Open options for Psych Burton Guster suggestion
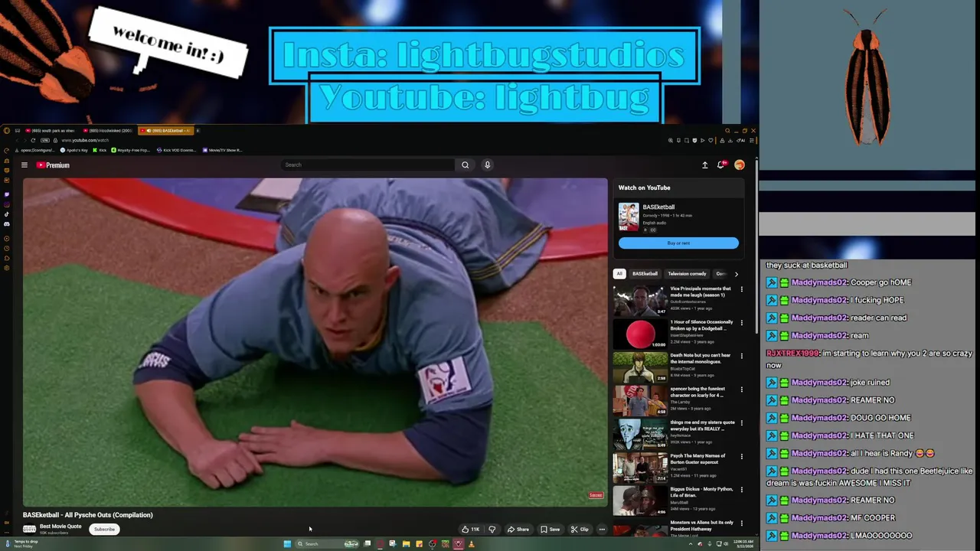Image resolution: width=980 pixels, height=551 pixels. [x=741, y=457]
